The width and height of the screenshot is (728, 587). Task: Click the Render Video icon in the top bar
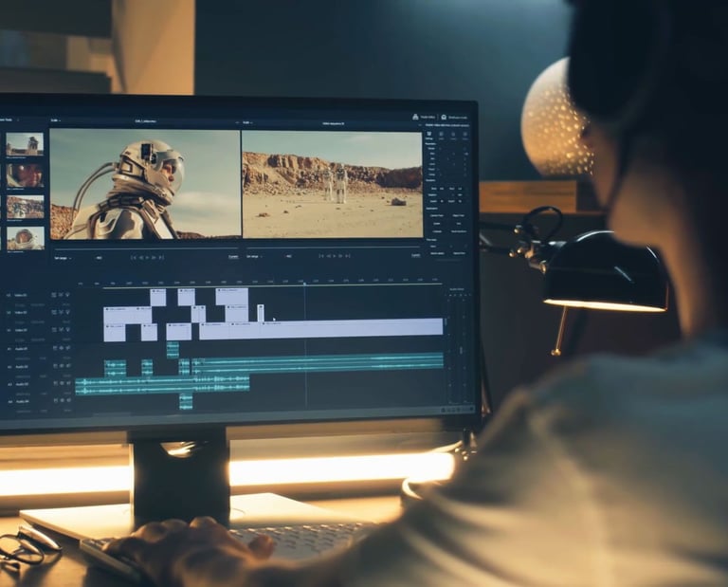click(x=415, y=117)
